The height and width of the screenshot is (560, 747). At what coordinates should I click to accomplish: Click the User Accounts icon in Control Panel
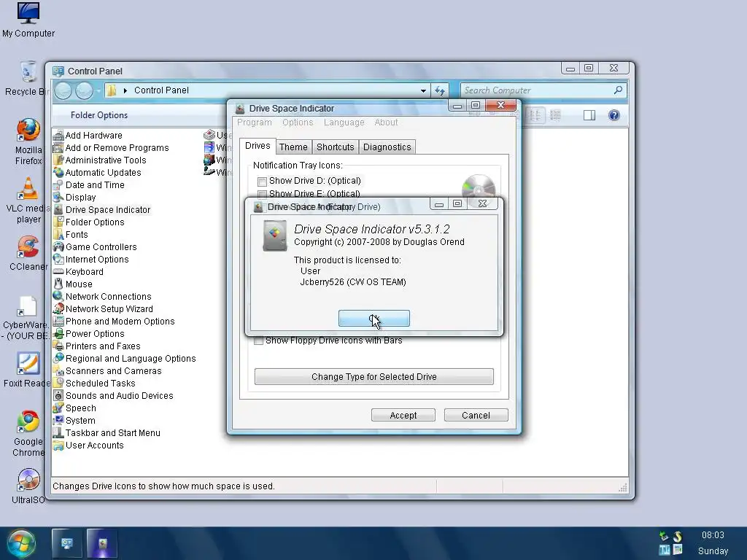pos(58,446)
